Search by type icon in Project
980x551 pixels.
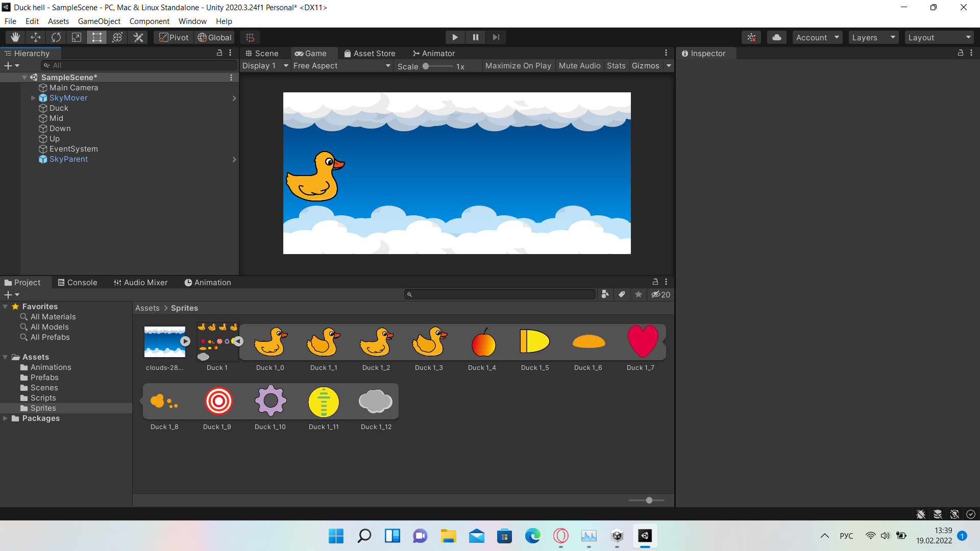point(605,294)
